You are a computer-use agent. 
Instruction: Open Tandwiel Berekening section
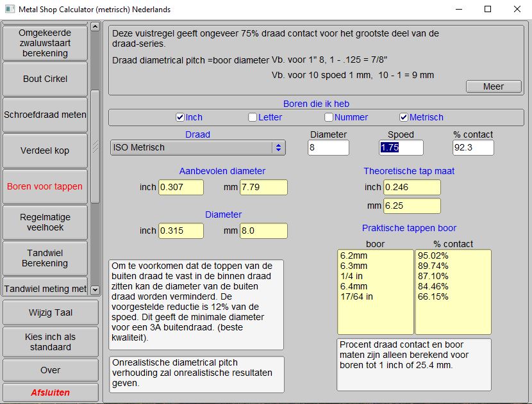tap(45, 258)
